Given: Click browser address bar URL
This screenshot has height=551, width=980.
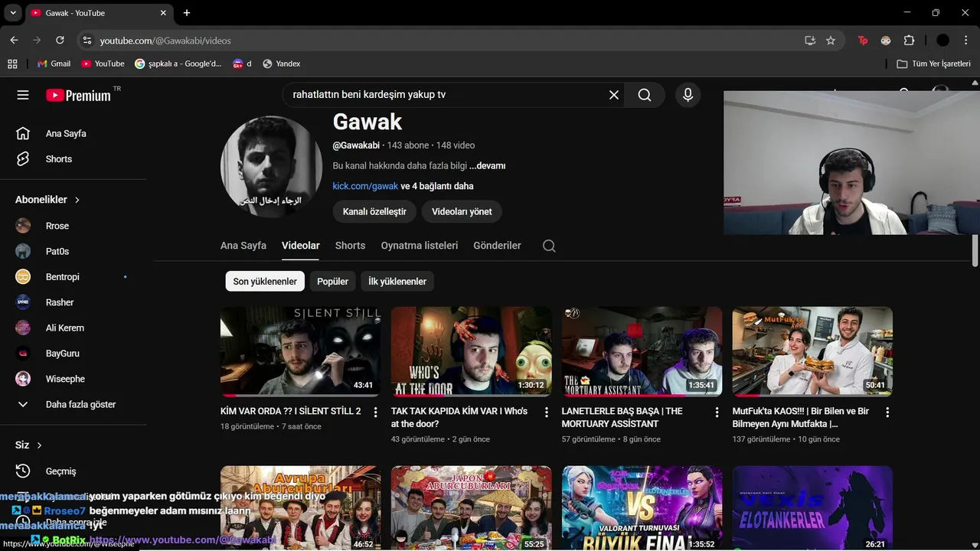Looking at the screenshot, I should pos(165,41).
